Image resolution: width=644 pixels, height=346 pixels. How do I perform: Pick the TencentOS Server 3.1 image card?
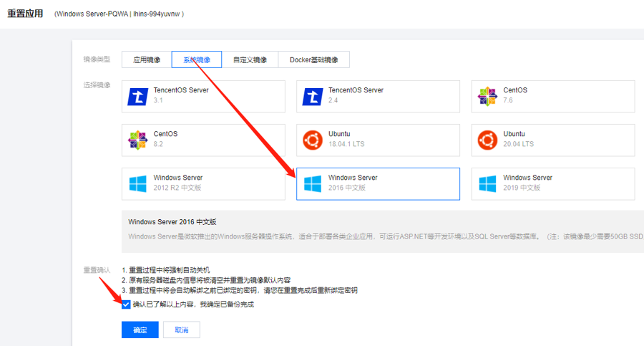coord(203,96)
